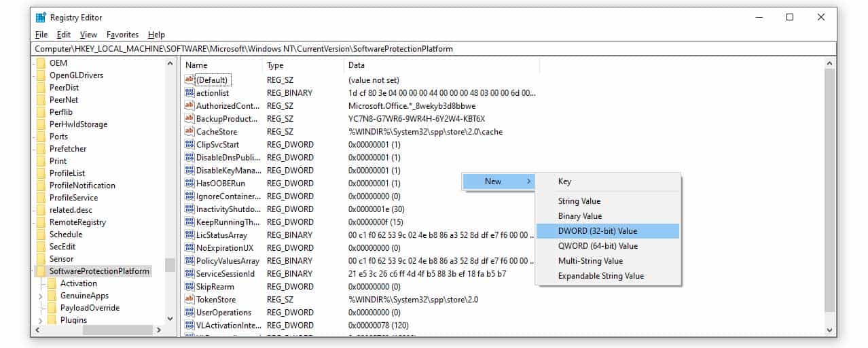Screen dimensions: 868x348
Task: Select the ProfileNotification key
Action: 82,186
